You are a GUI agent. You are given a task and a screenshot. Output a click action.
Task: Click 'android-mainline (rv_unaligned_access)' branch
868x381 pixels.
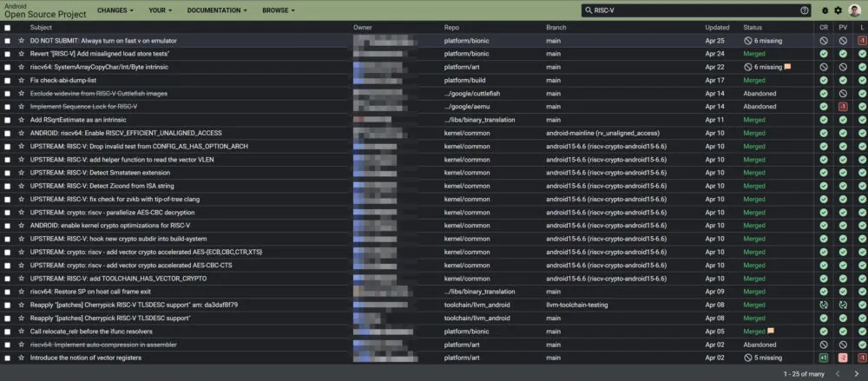pos(603,133)
